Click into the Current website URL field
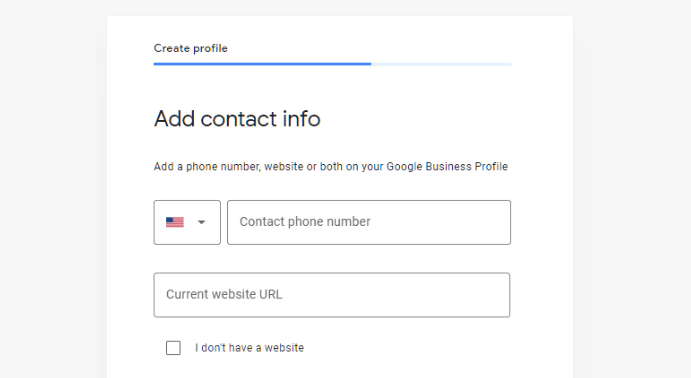 [x=332, y=295]
